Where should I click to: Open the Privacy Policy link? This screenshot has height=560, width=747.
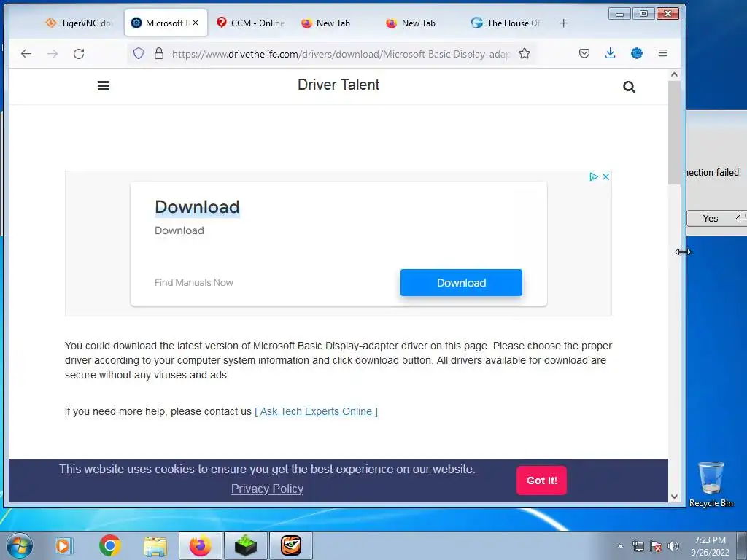[x=267, y=489]
